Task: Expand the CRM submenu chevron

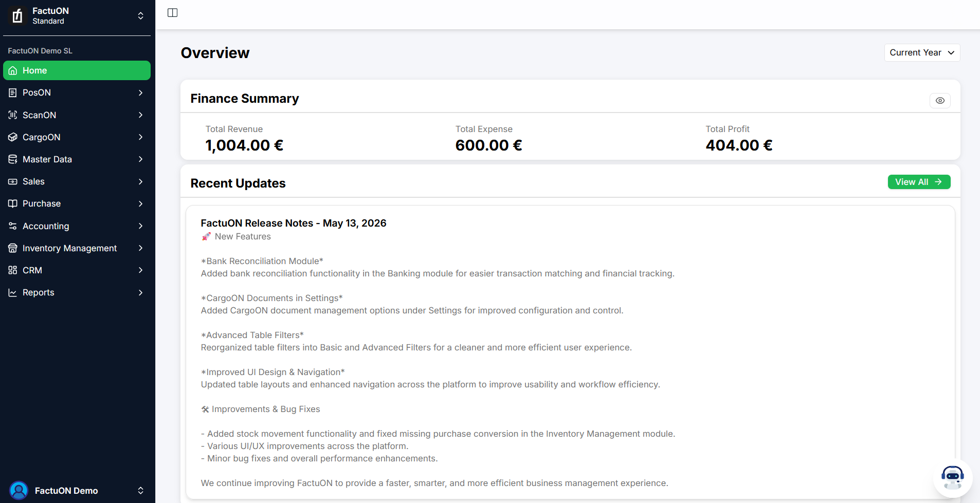Action: (x=140, y=270)
